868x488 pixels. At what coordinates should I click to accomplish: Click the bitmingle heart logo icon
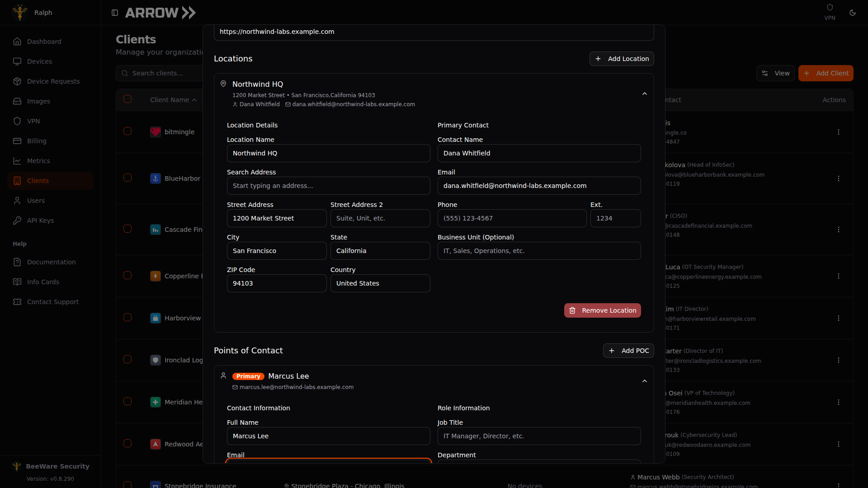[x=156, y=132]
